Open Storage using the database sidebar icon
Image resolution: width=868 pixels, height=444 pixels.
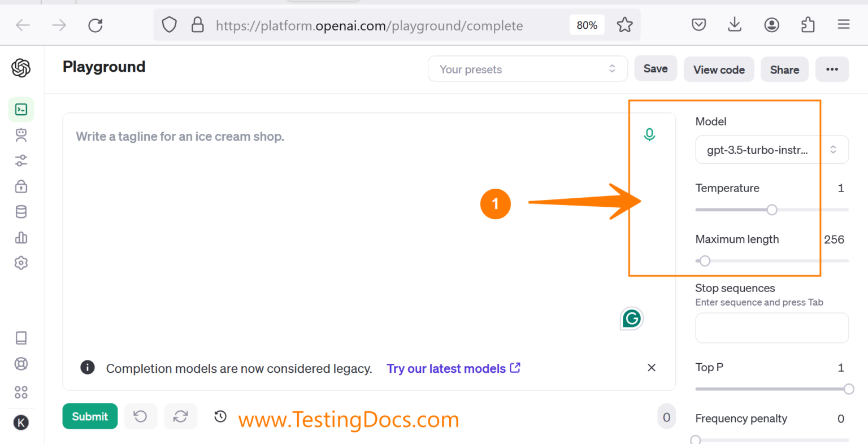click(x=21, y=211)
